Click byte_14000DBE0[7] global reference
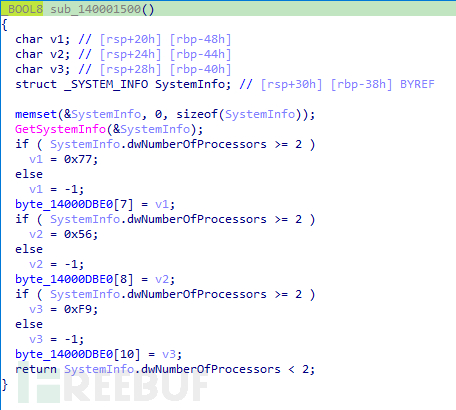The image size is (456, 410). click(x=74, y=204)
